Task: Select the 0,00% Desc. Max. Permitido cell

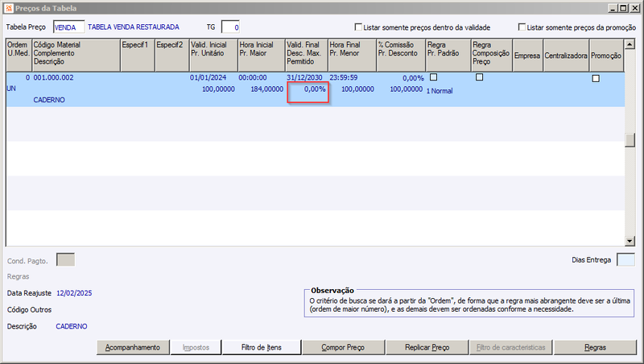Action: click(308, 93)
